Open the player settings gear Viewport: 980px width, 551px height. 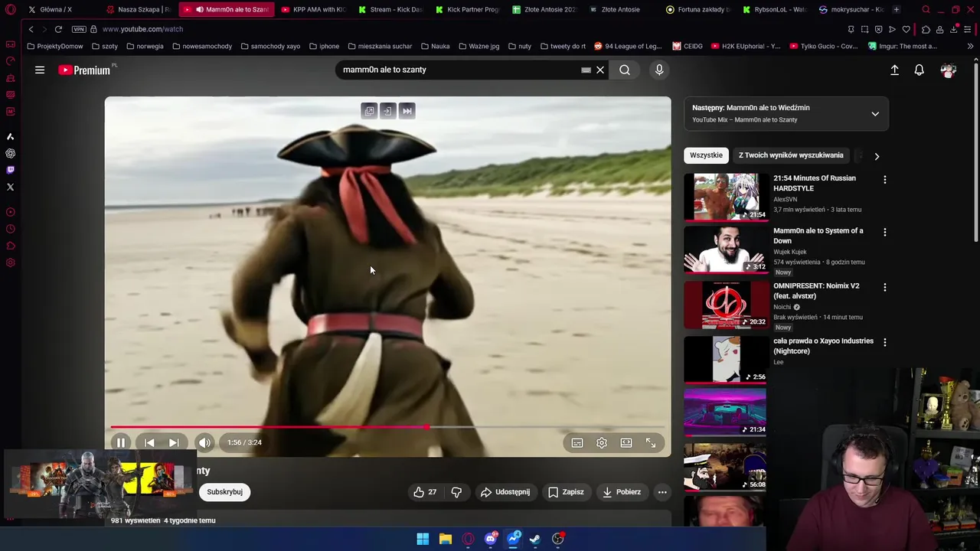602,442
